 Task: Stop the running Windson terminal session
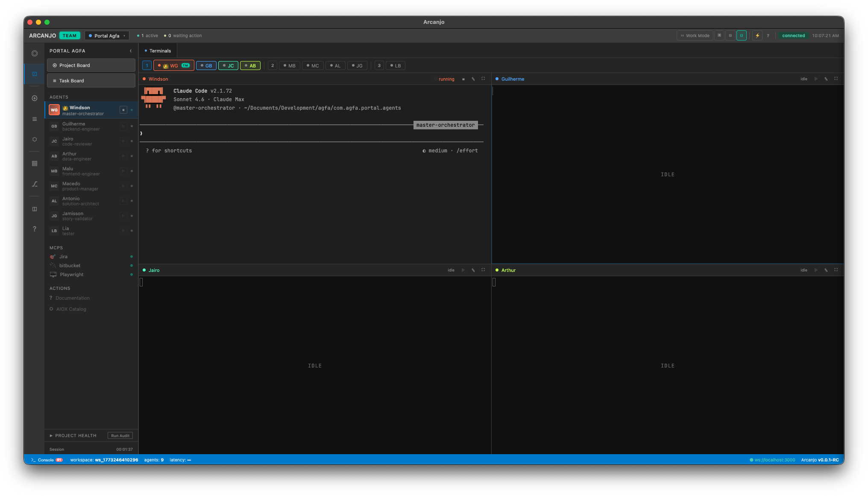(x=463, y=79)
